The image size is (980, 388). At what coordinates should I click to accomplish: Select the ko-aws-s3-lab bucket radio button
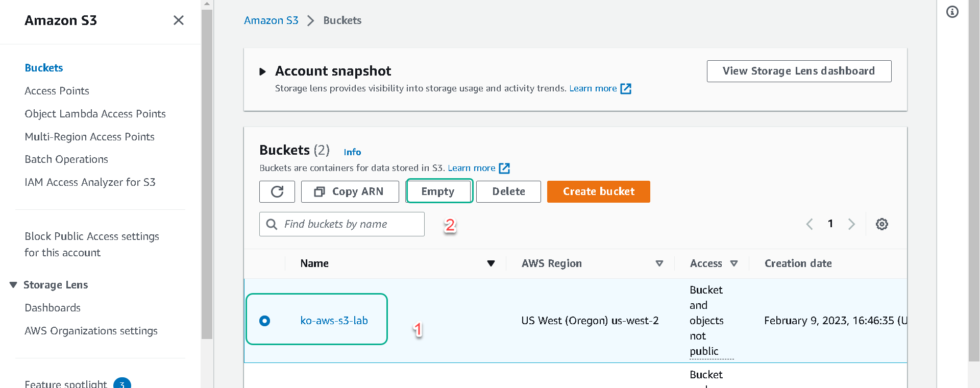pos(264,321)
